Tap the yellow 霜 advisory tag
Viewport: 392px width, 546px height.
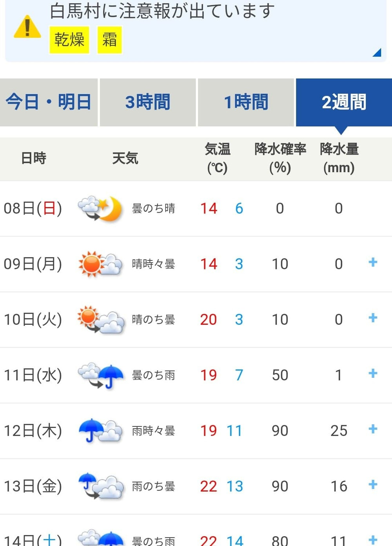[110, 40]
